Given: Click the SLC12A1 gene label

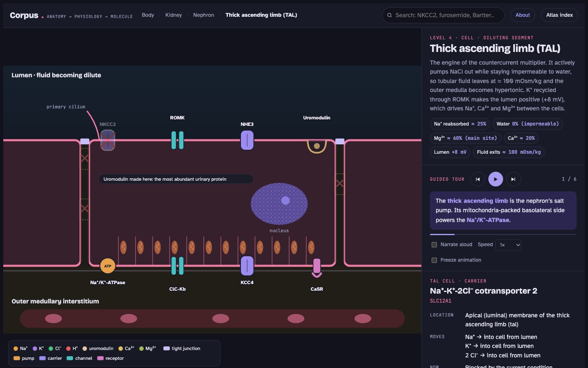Looking at the screenshot, I should (x=441, y=301).
